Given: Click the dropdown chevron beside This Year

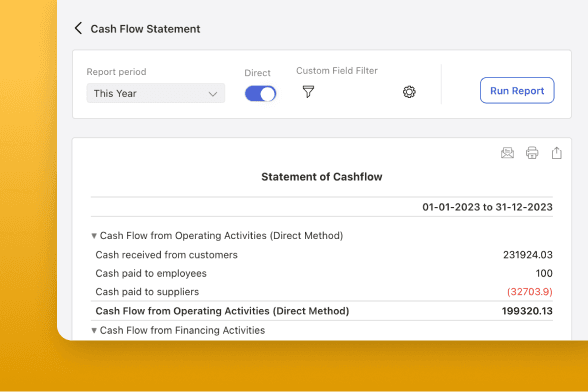Looking at the screenshot, I should click(213, 94).
